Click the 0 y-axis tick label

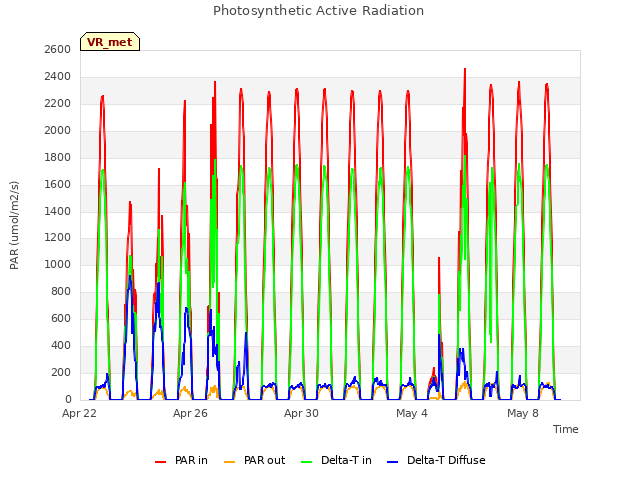point(68,399)
